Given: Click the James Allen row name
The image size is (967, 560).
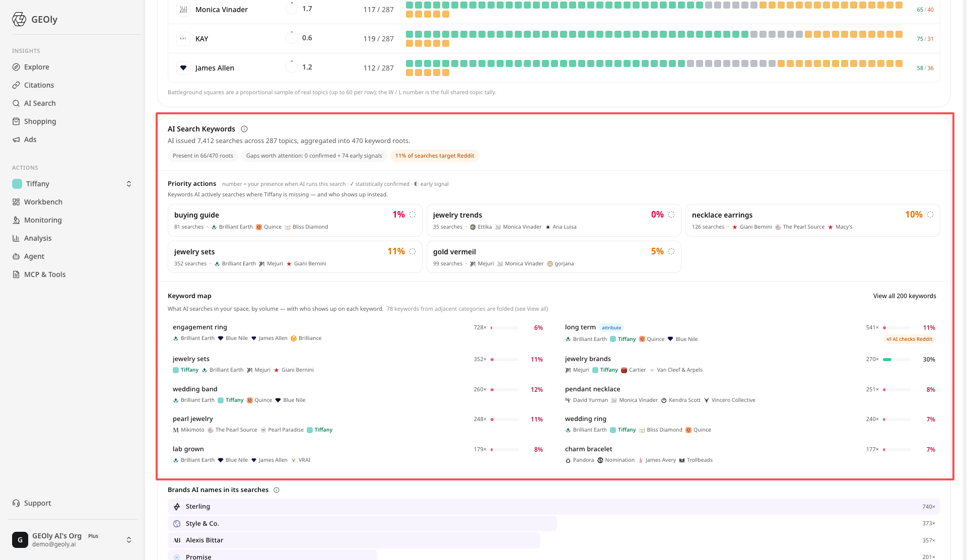Looking at the screenshot, I should [x=215, y=68].
